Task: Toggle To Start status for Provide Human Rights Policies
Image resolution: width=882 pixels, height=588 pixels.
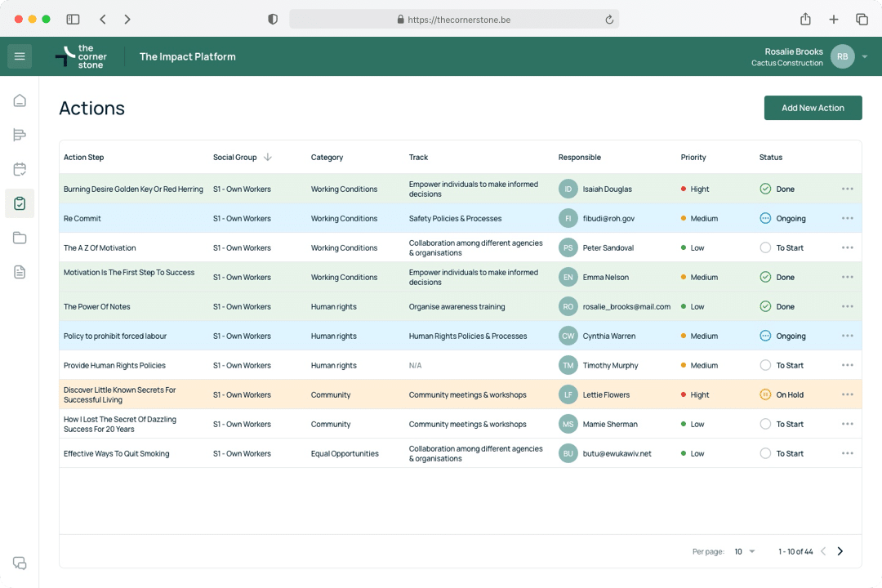Action: (x=765, y=365)
